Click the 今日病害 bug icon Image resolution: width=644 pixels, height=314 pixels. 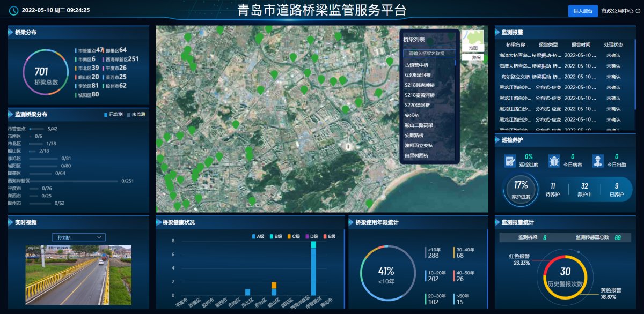(554, 161)
